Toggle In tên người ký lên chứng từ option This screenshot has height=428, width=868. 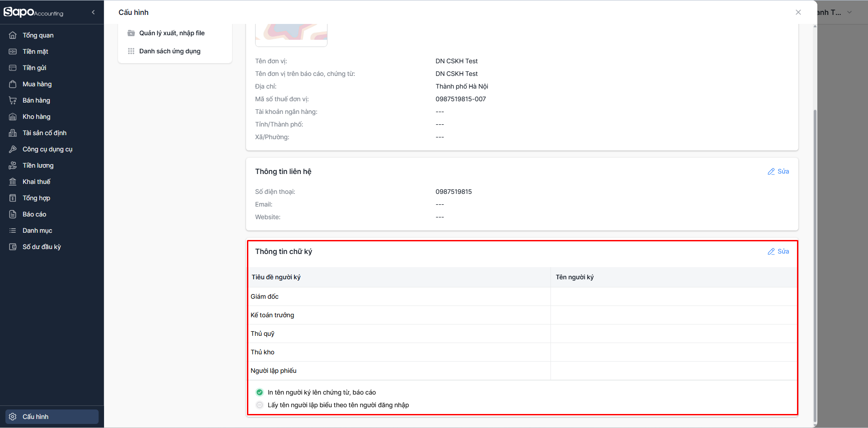[x=260, y=392]
